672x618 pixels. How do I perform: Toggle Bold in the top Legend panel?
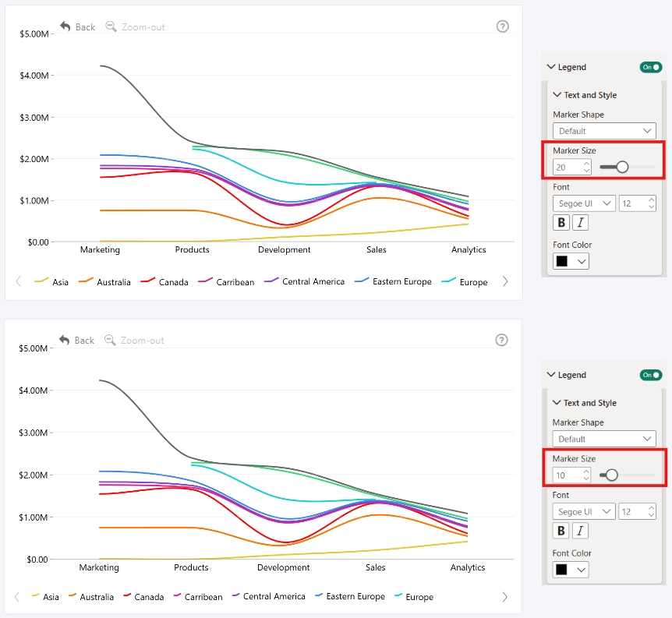coord(561,222)
